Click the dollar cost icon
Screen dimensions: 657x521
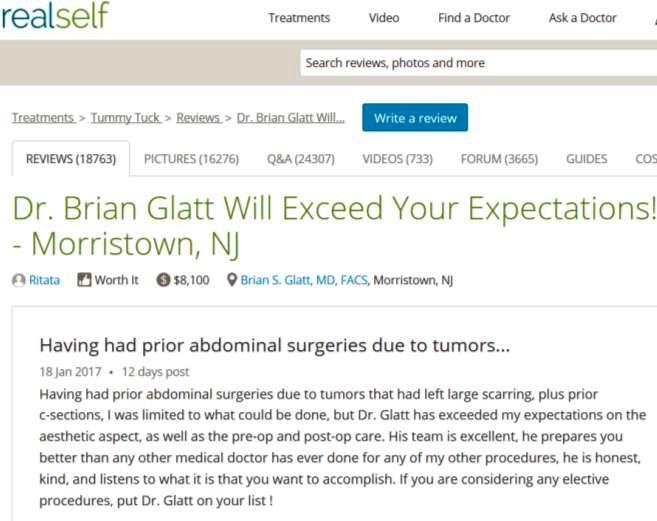(x=163, y=280)
